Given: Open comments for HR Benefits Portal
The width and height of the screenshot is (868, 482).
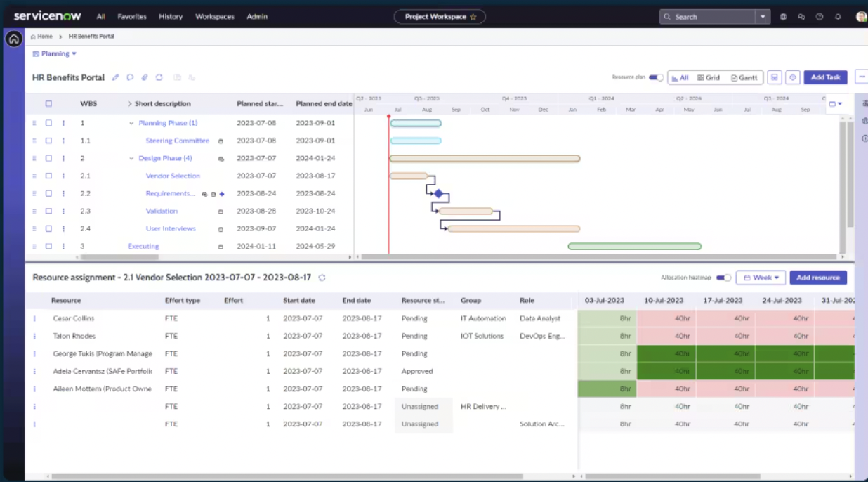Looking at the screenshot, I should pos(130,77).
